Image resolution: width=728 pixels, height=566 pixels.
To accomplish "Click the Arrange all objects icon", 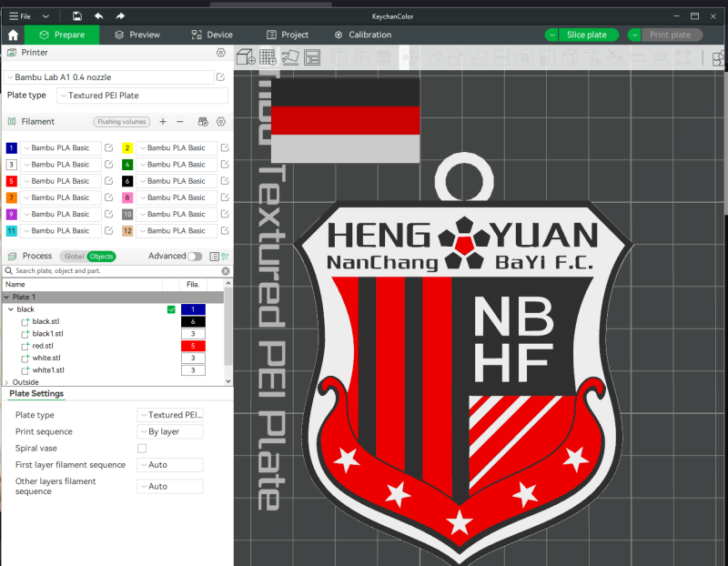I will click(x=312, y=57).
